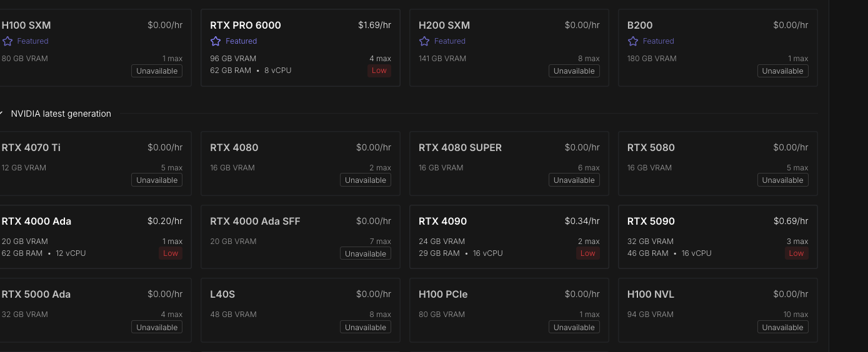Click the Unavailable badge on RTX 5000 Ada
868x352 pixels.
click(157, 328)
